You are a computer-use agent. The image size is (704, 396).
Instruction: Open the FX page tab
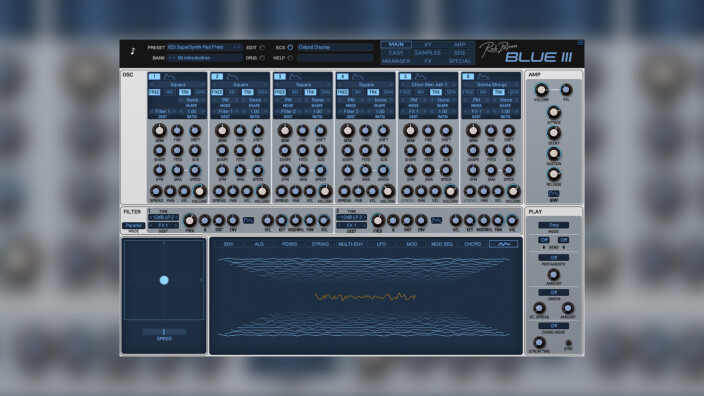click(x=427, y=61)
